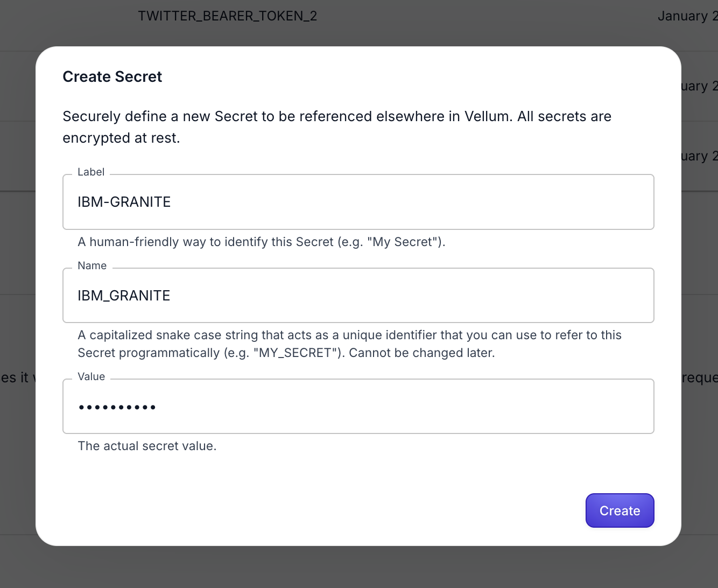Click the small "Name" field caption

(x=92, y=265)
